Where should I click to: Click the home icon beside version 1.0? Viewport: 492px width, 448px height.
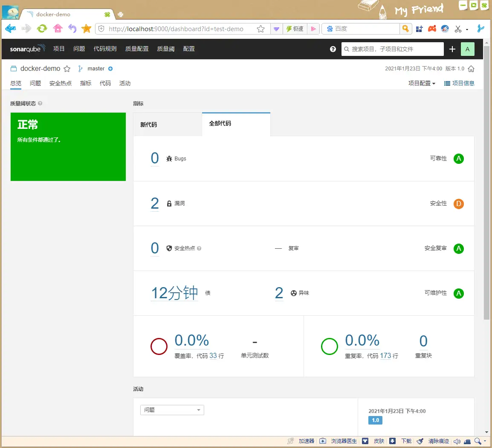pyautogui.click(x=471, y=69)
